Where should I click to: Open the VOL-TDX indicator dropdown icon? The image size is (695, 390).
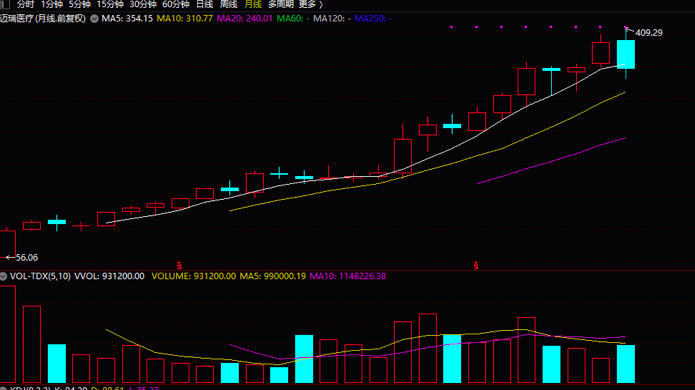[x=4, y=276]
